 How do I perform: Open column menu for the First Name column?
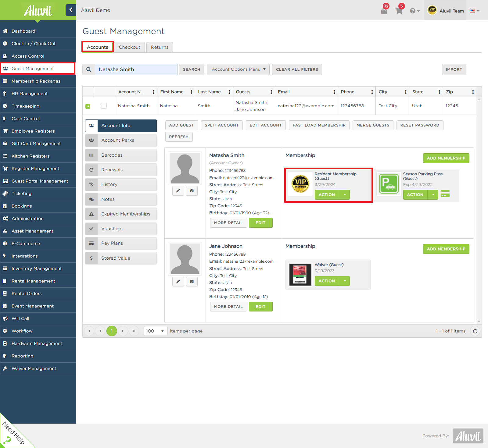pyautogui.click(x=192, y=92)
